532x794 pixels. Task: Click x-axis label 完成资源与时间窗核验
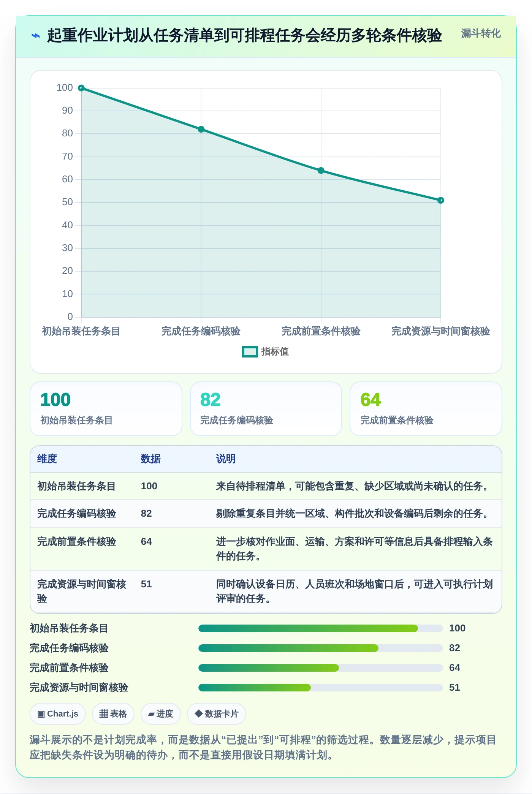tap(441, 331)
